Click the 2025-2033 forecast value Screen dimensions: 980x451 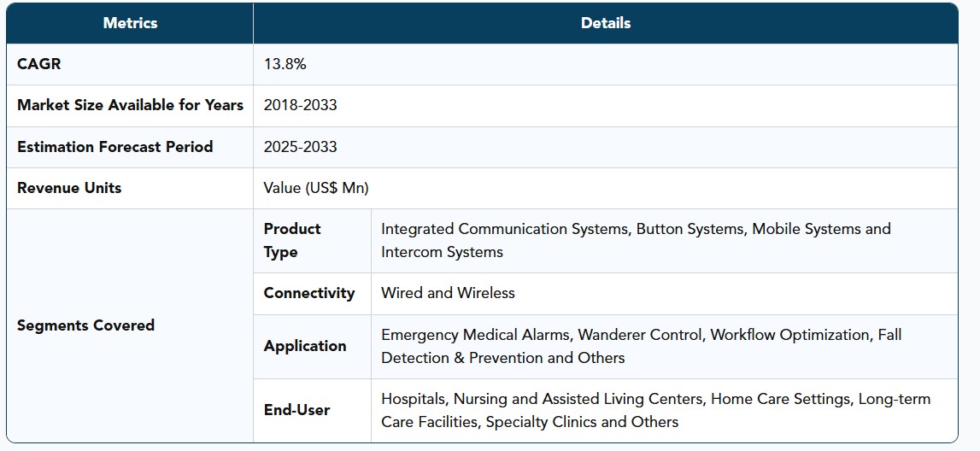point(300,147)
